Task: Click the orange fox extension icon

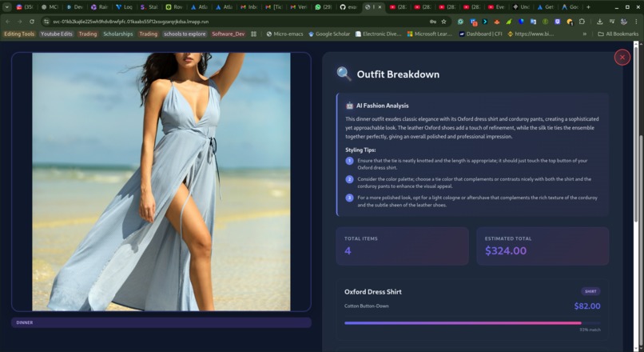Action: point(496,22)
